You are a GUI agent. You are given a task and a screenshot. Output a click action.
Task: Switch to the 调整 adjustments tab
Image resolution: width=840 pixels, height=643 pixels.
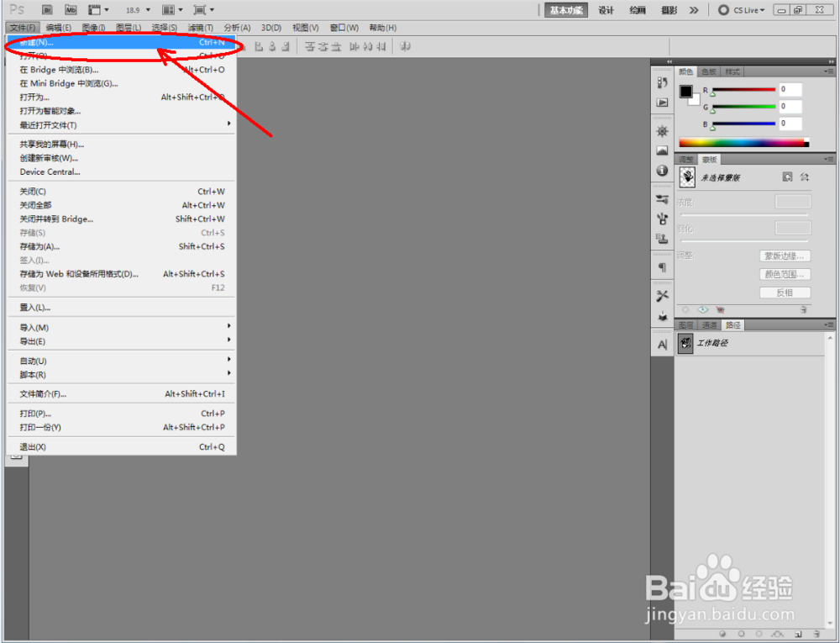[x=686, y=160]
